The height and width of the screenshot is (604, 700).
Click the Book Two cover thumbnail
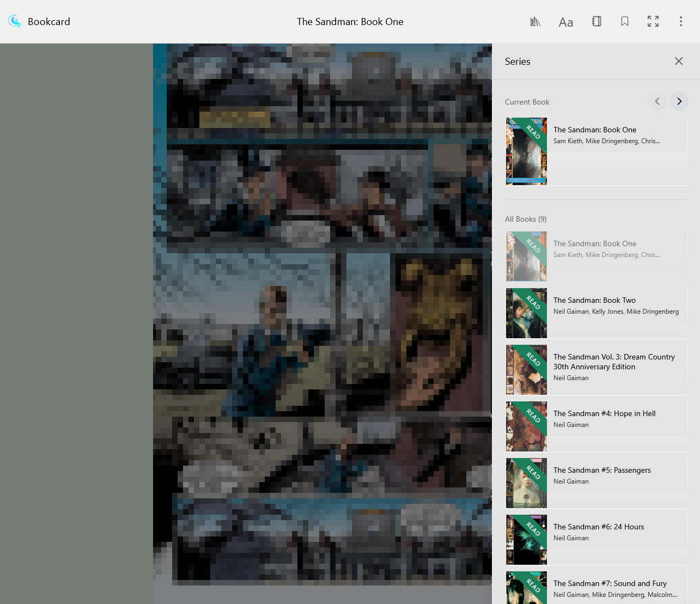coord(526,313)
